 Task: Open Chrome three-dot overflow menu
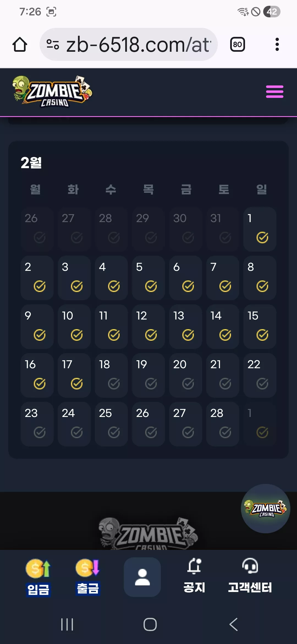pos(277,44)
